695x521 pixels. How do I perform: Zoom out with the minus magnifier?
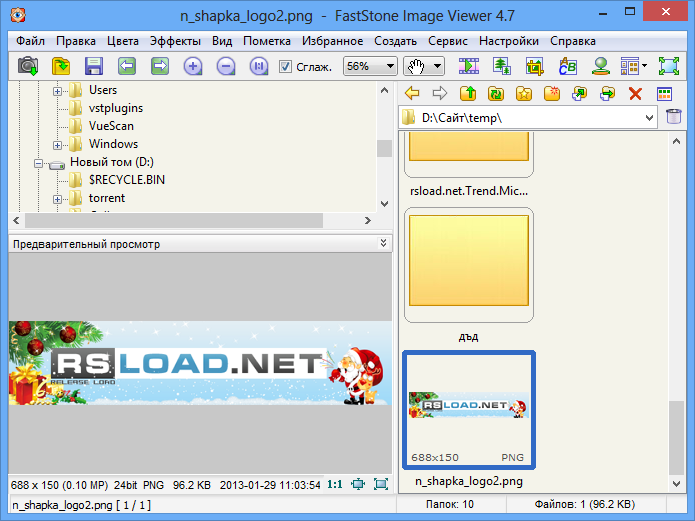tap(226, 67)
